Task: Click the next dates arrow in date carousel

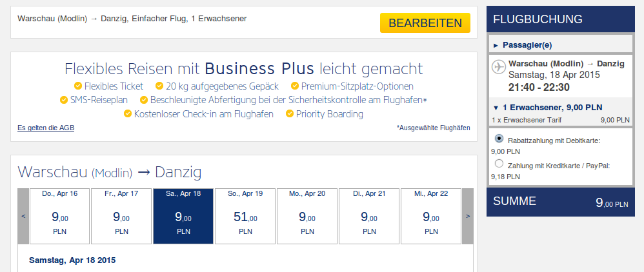Action: tap(468, 216)
